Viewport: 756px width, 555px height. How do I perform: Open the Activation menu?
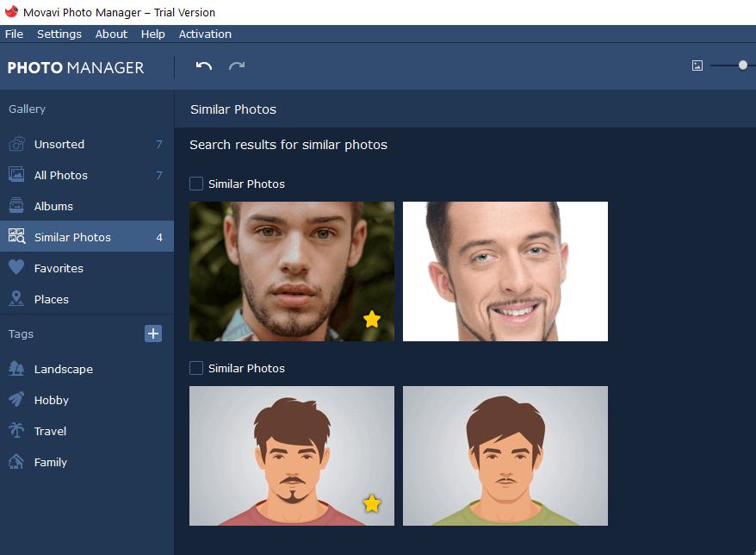[205, 34]
